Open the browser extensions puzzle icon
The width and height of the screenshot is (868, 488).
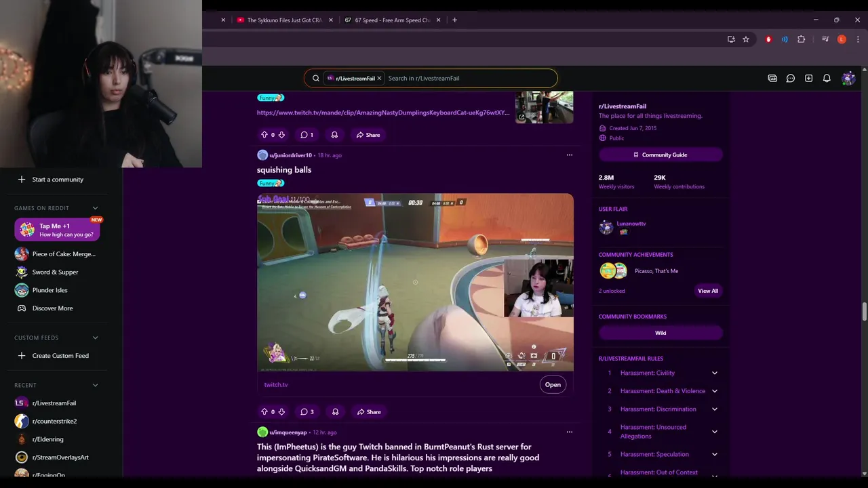801,39
